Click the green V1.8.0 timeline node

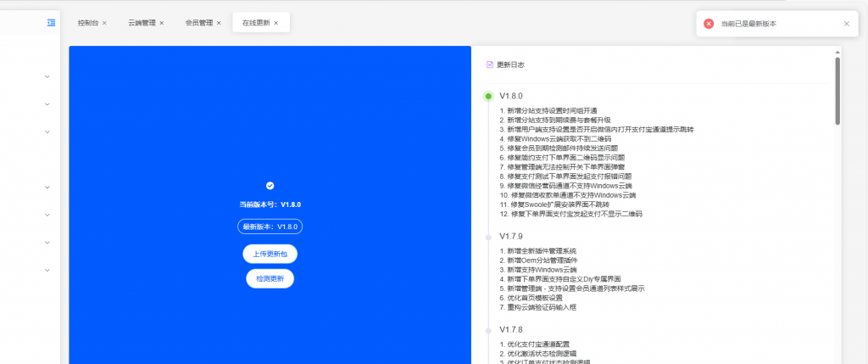coord(488,96)
